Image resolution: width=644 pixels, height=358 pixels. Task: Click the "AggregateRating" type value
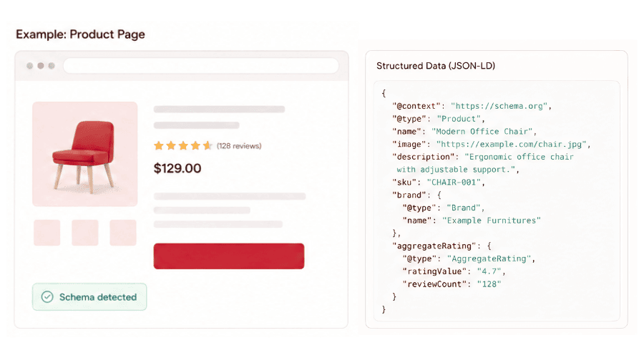tap(489, 258)
